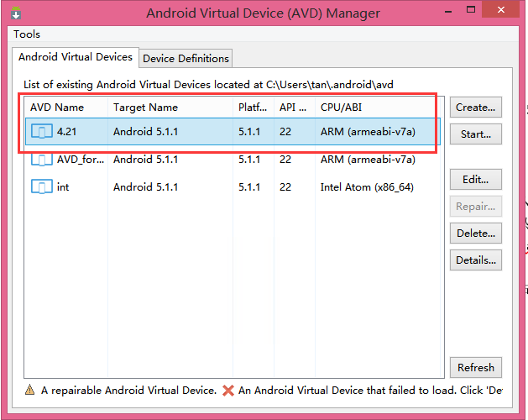Select the device icon for AVD_for... row
Screen dimensions: 528x420
(x=42, y=160)
